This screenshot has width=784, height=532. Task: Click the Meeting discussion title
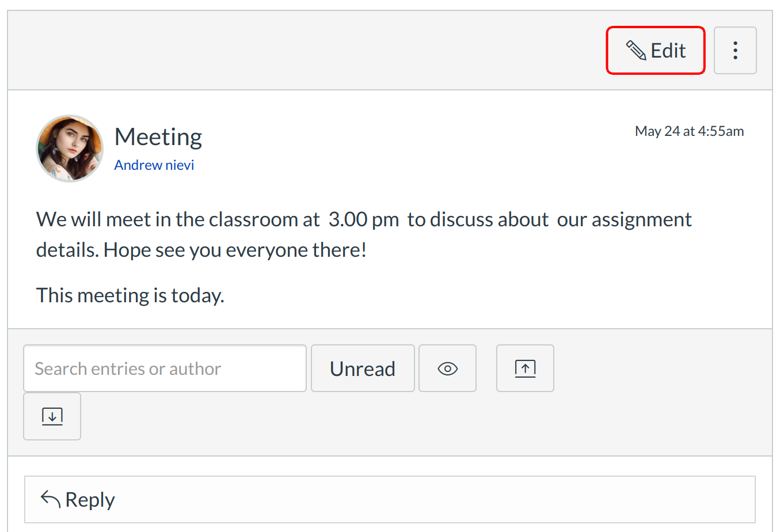[x=158, y=137]
